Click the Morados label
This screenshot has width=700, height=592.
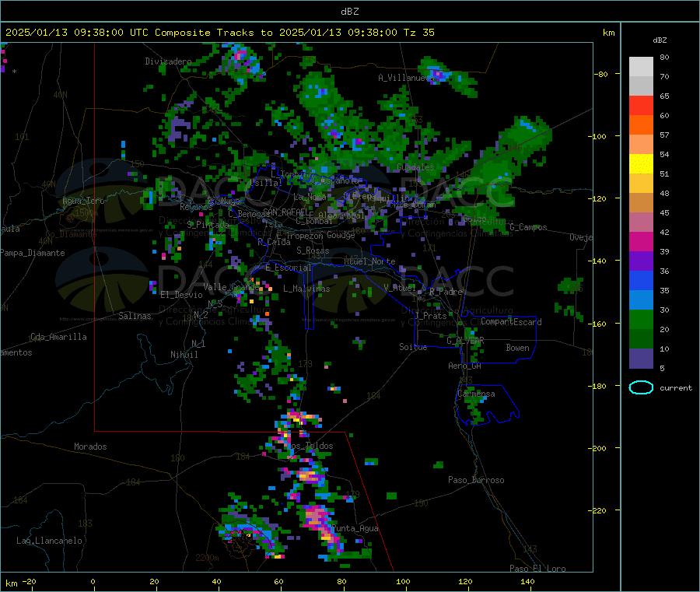90,447
